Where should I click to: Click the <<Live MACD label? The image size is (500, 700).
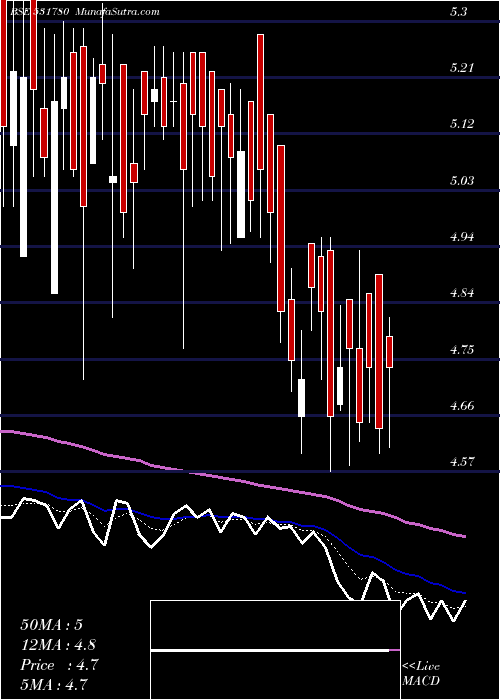421,674
